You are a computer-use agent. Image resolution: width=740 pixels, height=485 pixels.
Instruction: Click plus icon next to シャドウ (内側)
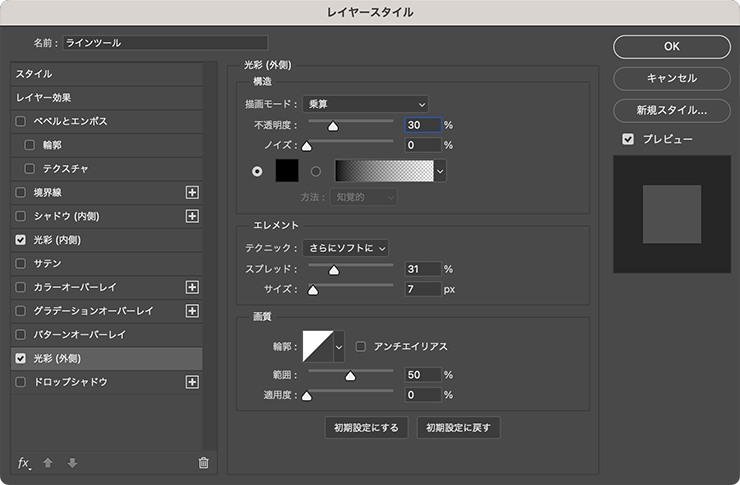tap(192, 216)
